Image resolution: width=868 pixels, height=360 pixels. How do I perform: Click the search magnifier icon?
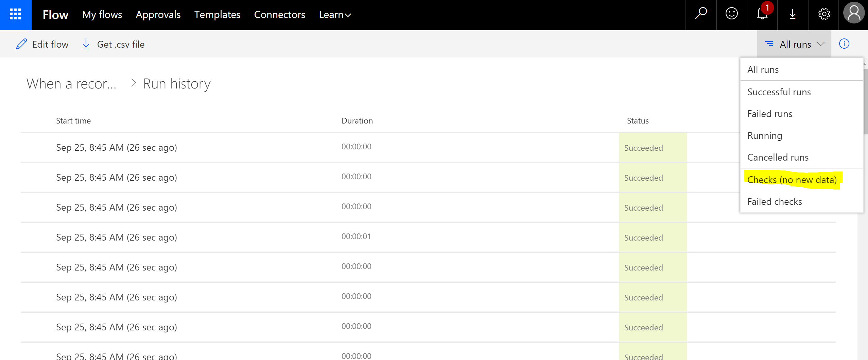coord(701,14)
